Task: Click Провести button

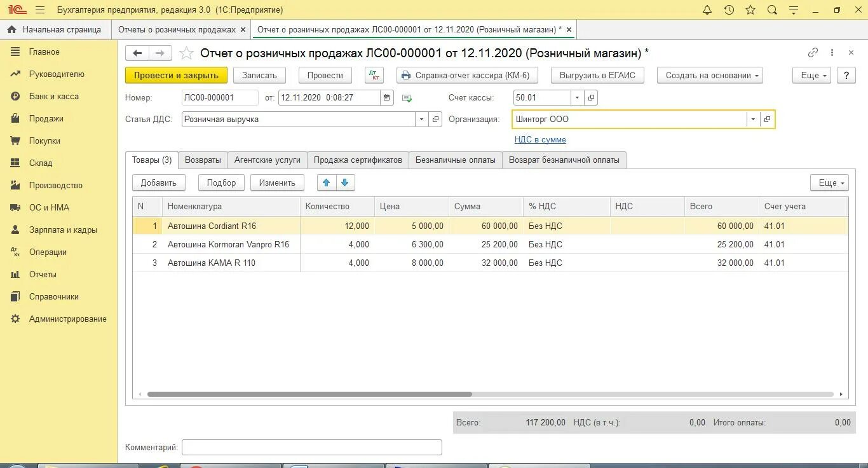Action: tap(325, 75)
